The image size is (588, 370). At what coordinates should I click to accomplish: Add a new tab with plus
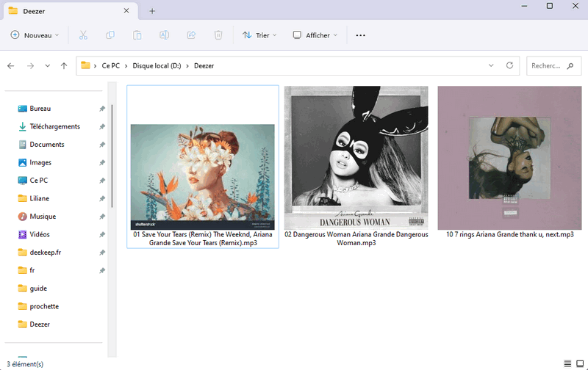click(152, 11)
